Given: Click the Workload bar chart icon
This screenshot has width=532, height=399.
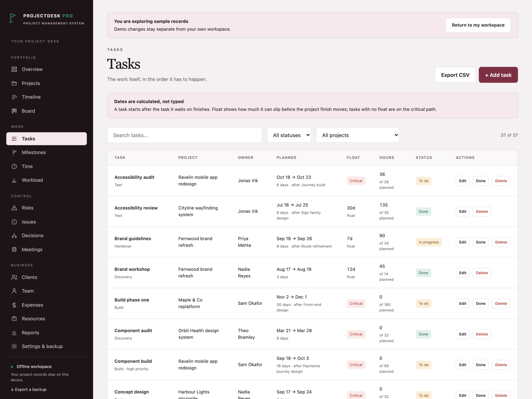Looking at the screenshot, I should coord(14,180).
